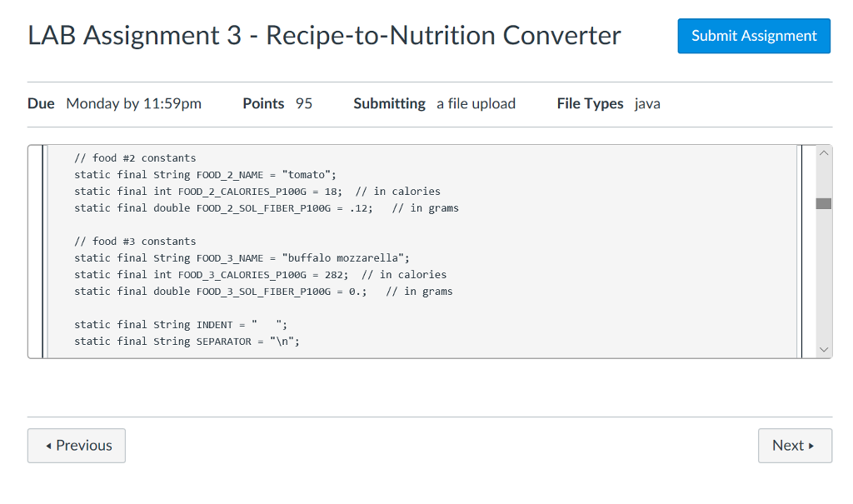This screenshot has width=853, height=504.
Task: Click the Next button
Action: 795,446
